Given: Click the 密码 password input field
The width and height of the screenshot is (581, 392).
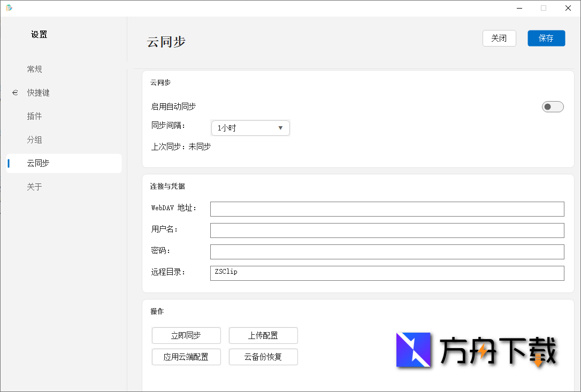Looking at the screenshot, I should click(387, 251).
